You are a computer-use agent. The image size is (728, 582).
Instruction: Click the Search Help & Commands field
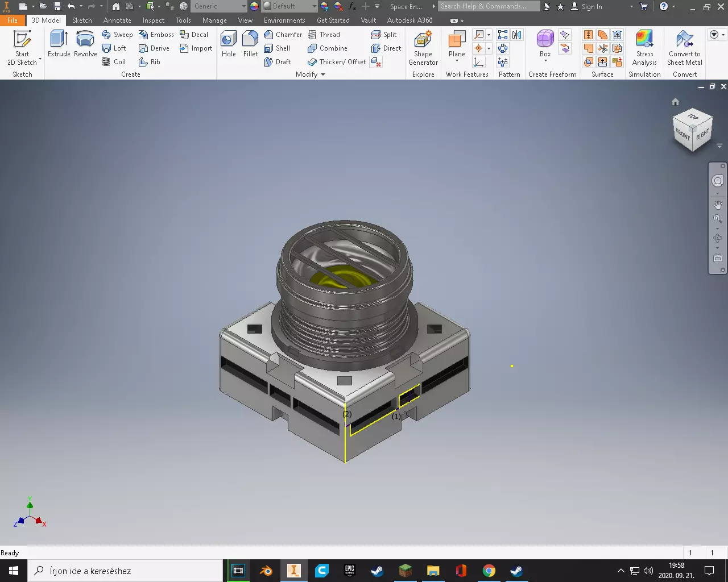[489, 6]
